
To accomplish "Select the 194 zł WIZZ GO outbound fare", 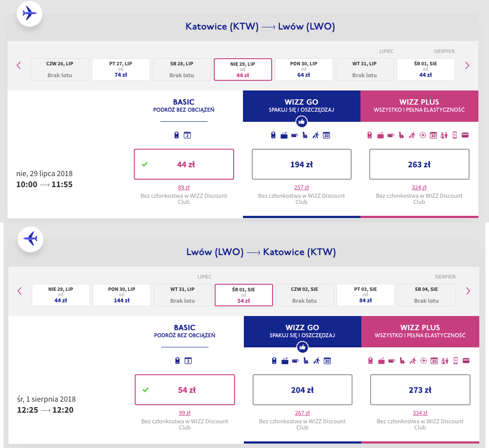I will tap(302, 164).
